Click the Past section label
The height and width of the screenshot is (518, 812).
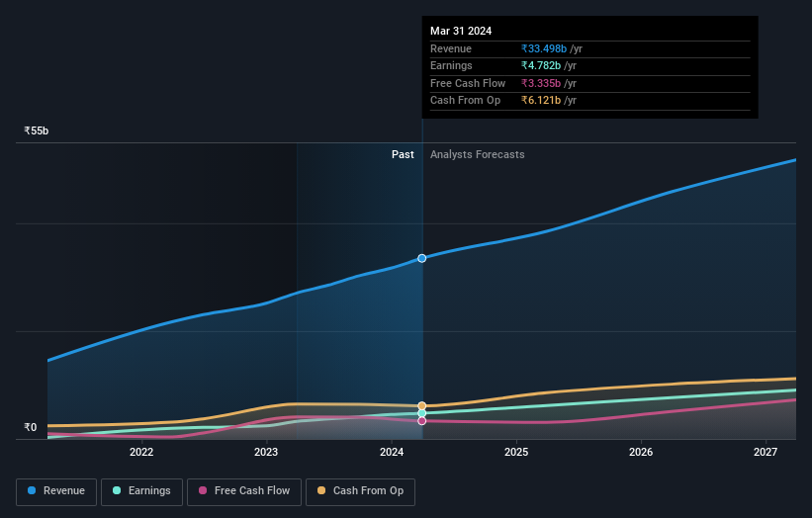coord(403,154)
